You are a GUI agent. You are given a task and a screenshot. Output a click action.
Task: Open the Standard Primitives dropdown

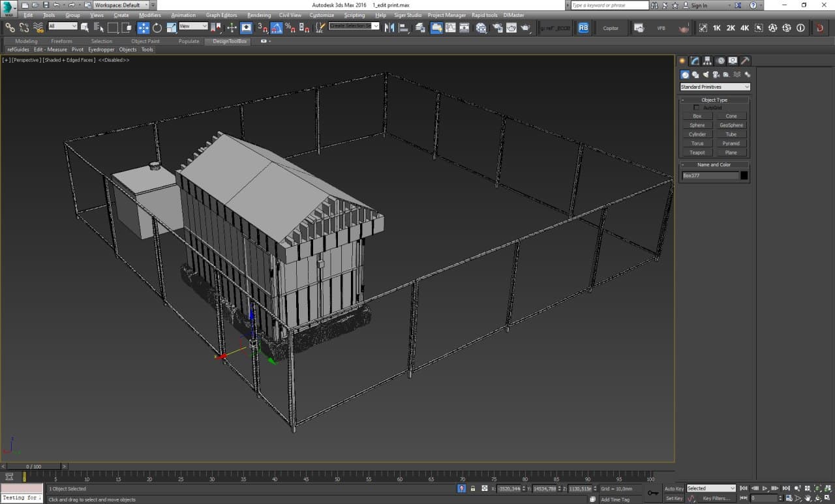(x=714, y=87)
